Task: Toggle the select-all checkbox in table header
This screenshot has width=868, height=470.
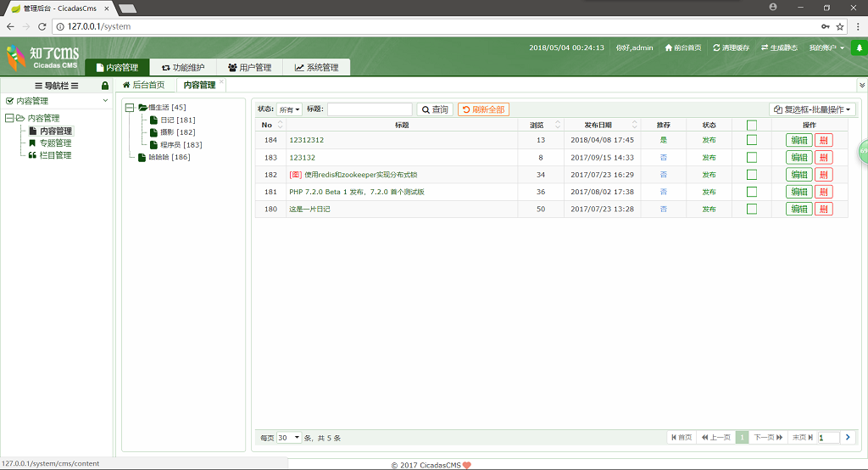Action: (752, 126)
